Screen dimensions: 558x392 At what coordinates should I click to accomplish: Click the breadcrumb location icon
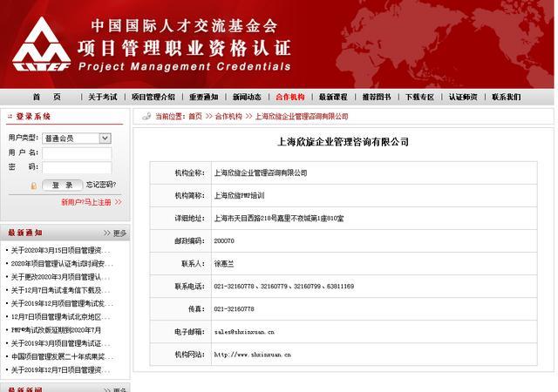pyautogui.click(x=146, y=117)
